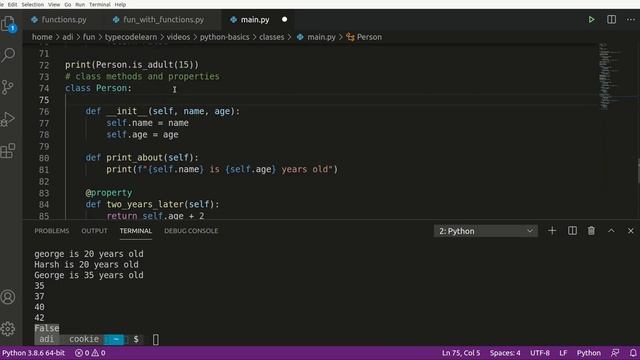Change end of line sequence LF
The height and width of the screenshot is (360, 640).
pos(563,353)
